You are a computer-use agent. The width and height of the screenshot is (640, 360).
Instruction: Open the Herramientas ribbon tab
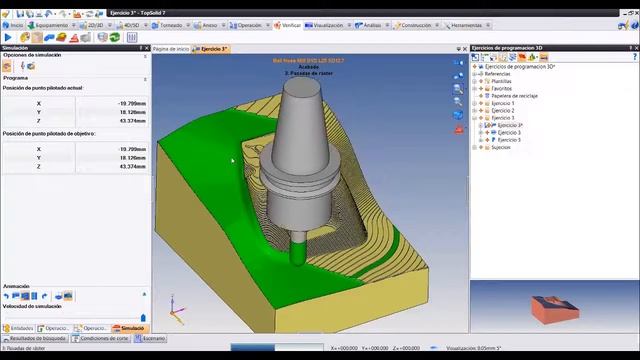click(463, 25)
